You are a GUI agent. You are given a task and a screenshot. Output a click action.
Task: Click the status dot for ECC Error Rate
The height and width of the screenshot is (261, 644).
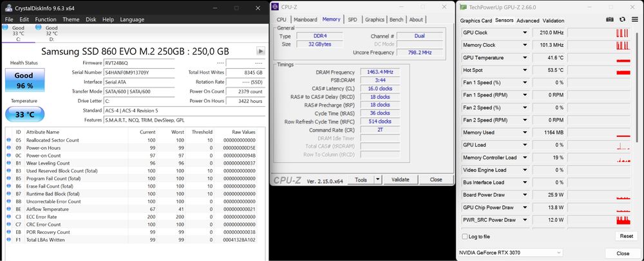point(9,217)
